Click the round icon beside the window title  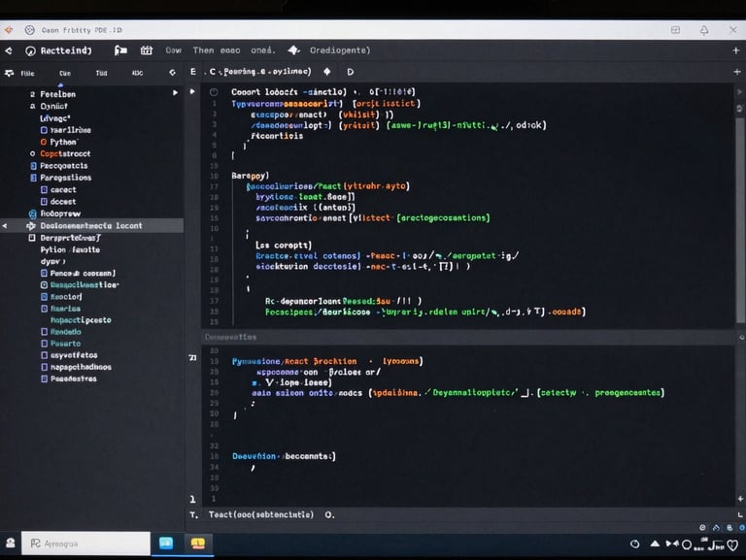[29, 30]
